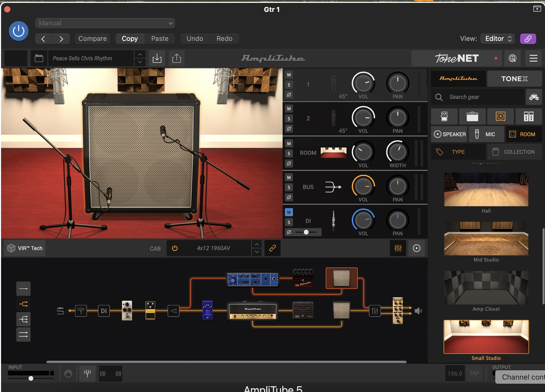The height and width of the screenshot is (392, 545).
Task: Click the Compare button
Action: [92, 39]
